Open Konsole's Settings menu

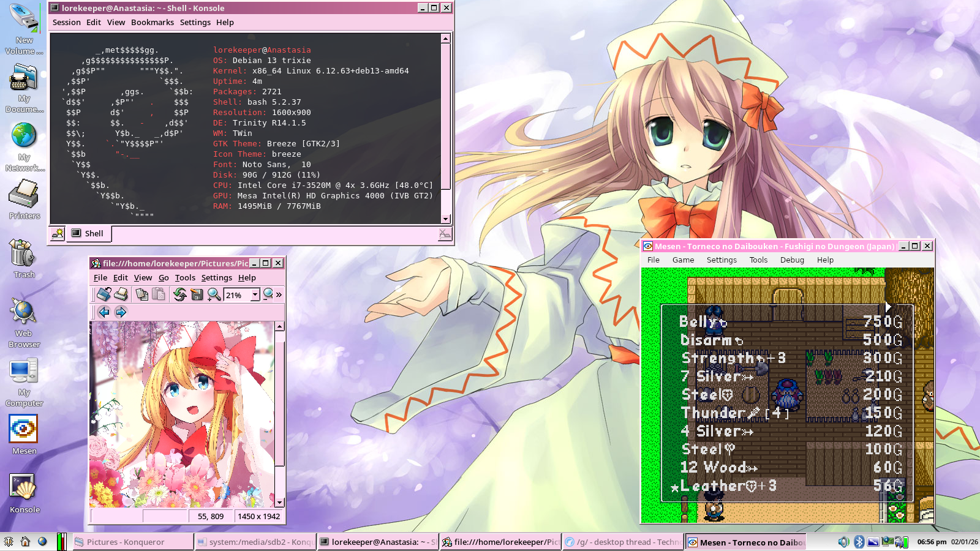point(195,23)
